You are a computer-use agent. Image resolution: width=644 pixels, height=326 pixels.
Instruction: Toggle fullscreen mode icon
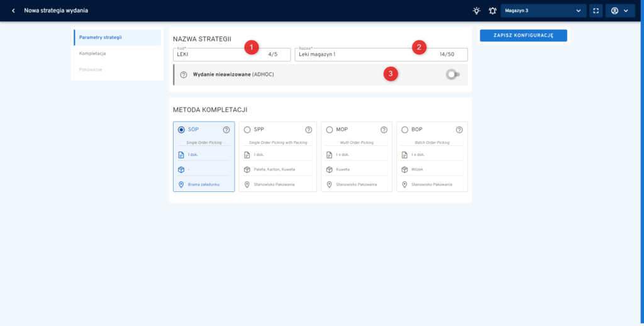click(x=596, y=11)
